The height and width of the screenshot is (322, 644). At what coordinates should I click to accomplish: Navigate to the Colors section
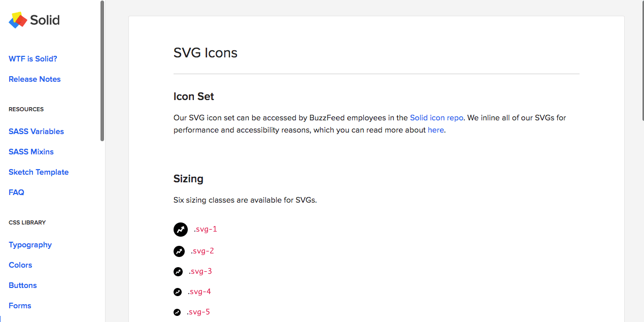[x=20, y=265]
